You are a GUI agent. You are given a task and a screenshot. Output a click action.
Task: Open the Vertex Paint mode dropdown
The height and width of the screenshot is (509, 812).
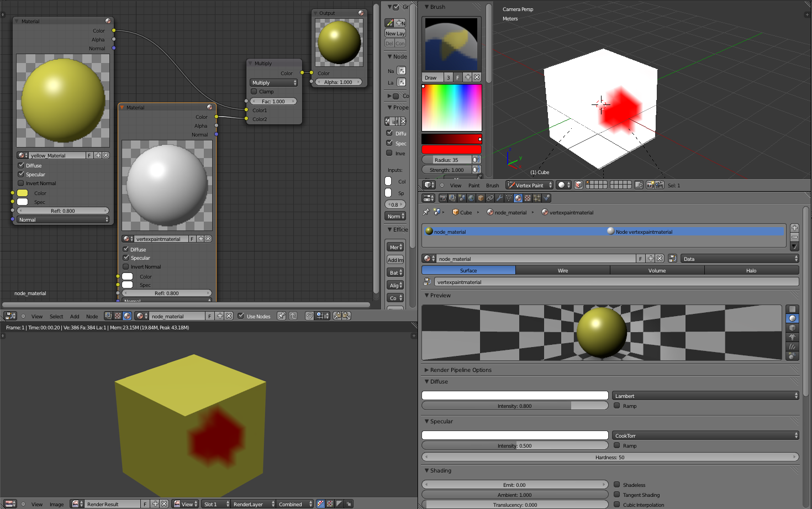click(x=529, y=185)
